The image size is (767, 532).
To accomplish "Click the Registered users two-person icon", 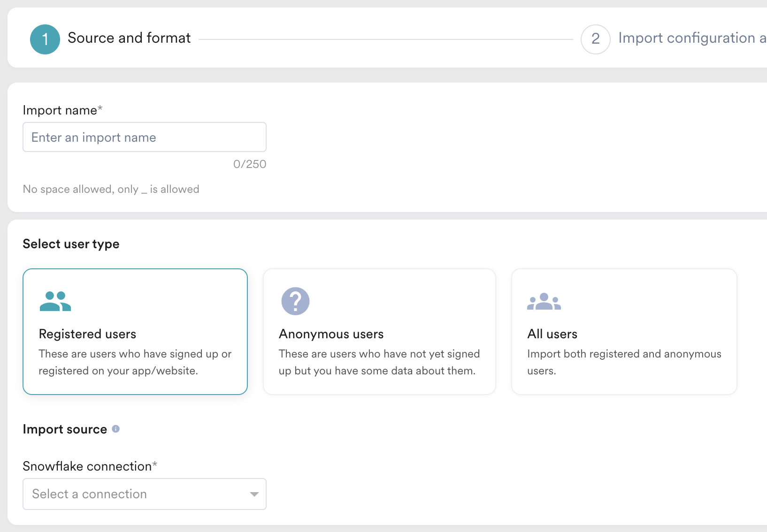I will pyautogui.click(x=55, y=301).
